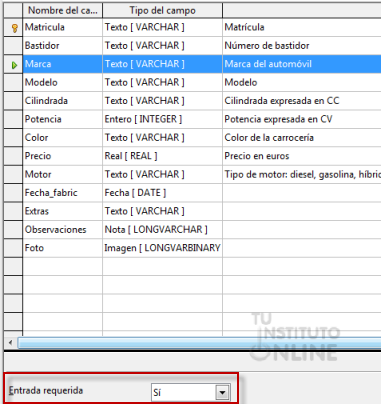Select the Observaciones field name cell
Viewport: 381px width, 404px height.
[63, 229]
